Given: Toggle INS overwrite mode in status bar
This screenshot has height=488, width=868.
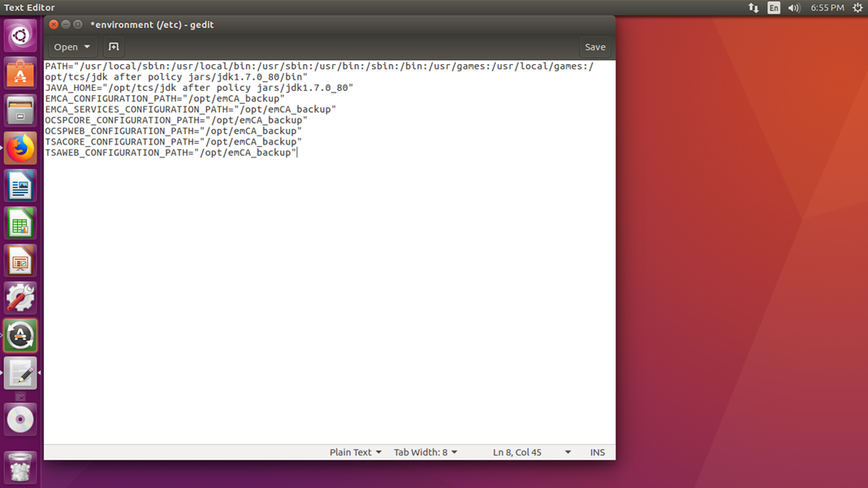Looking at the screenshot, I should (x=597, y=452).
